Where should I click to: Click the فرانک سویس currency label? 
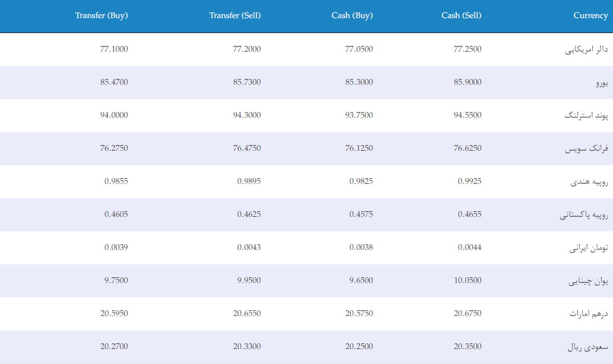[587, 148]
